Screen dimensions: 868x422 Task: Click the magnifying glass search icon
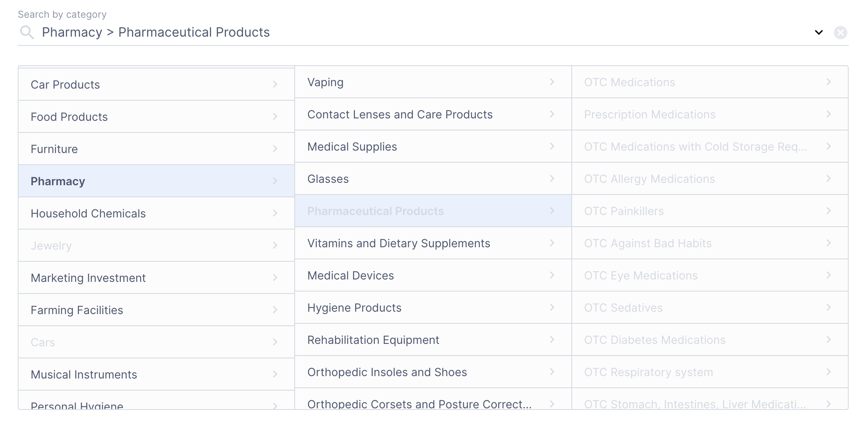(27, 32)
